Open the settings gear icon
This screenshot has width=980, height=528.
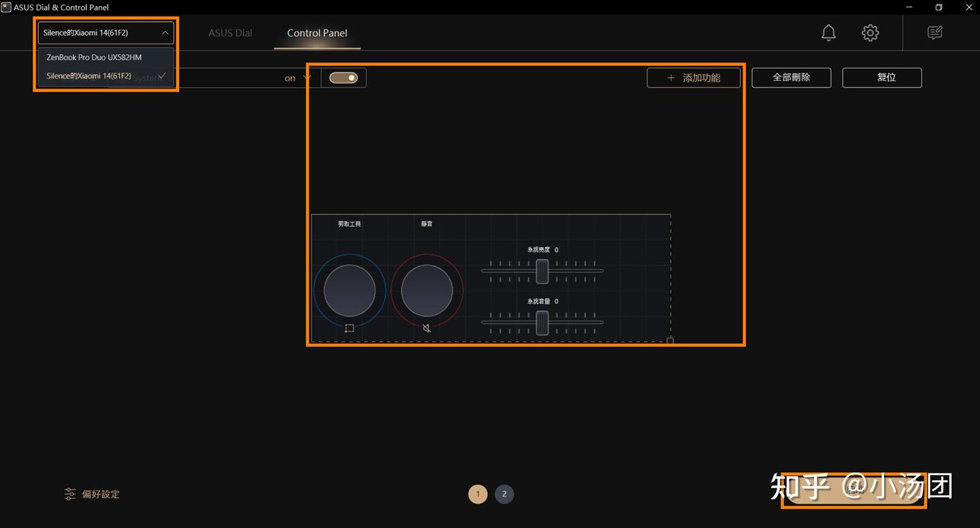[870, 32]
